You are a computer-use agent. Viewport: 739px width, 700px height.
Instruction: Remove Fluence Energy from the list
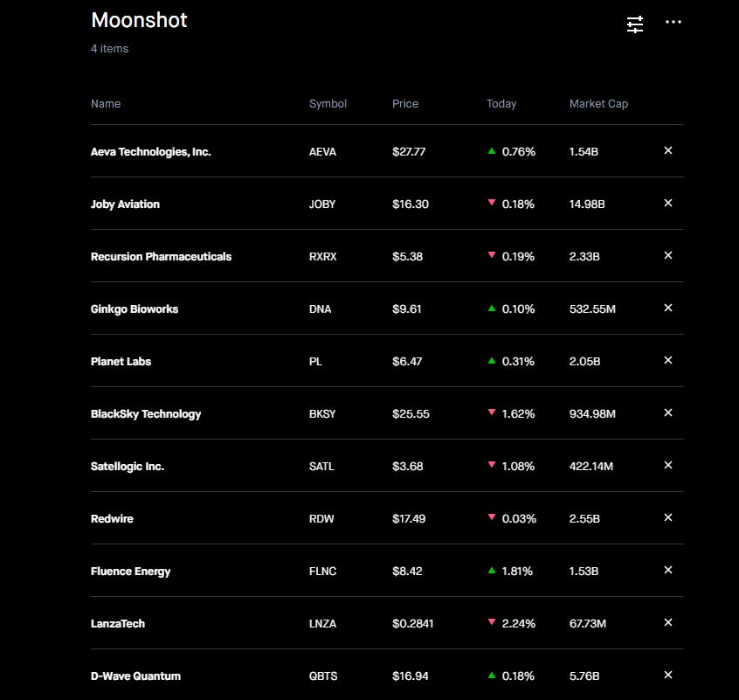coord(668,570)
